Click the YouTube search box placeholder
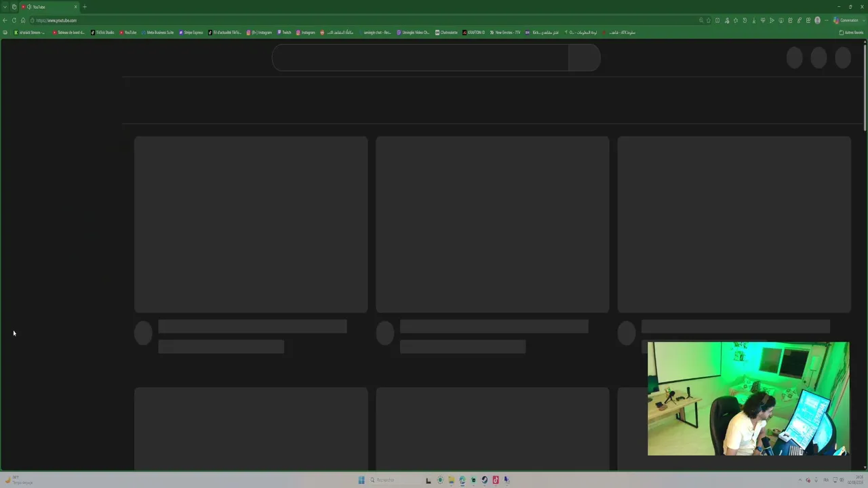Viewport: 868px width, 488px height. coord(420,58)
